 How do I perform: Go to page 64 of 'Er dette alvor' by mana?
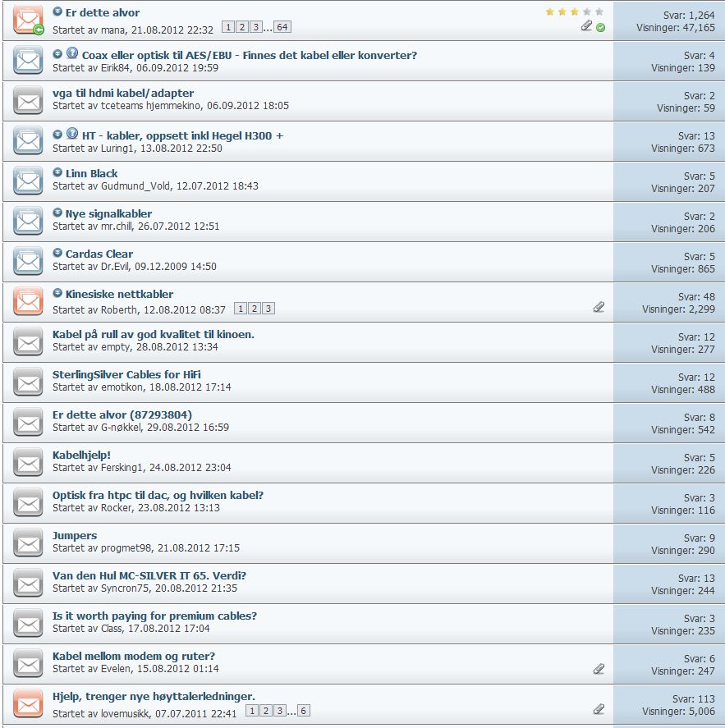pyautogui.click(x=282, y=27)
